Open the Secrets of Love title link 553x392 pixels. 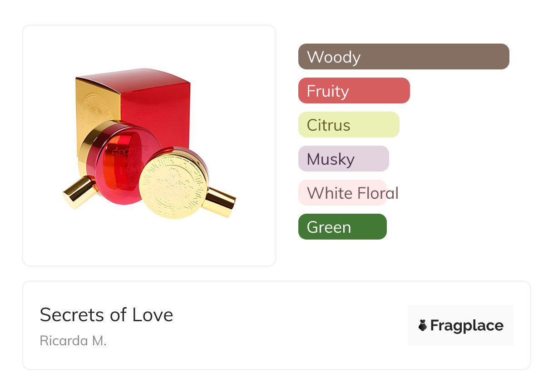tap(106, 315)
